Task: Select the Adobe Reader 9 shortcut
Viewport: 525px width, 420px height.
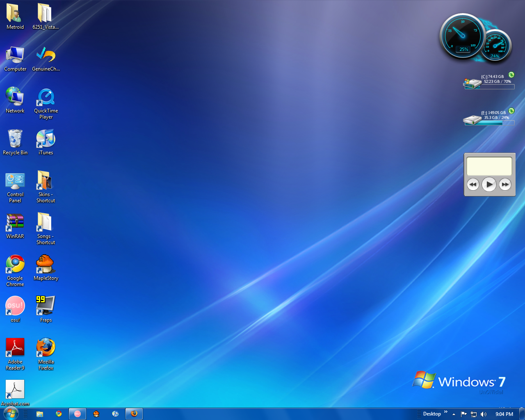Action: tap(15, 354)
